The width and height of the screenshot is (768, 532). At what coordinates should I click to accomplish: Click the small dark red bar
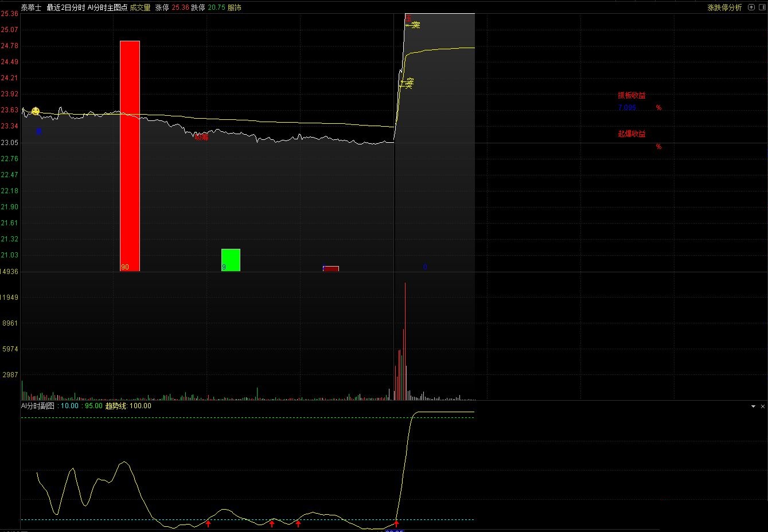[331, 268]
